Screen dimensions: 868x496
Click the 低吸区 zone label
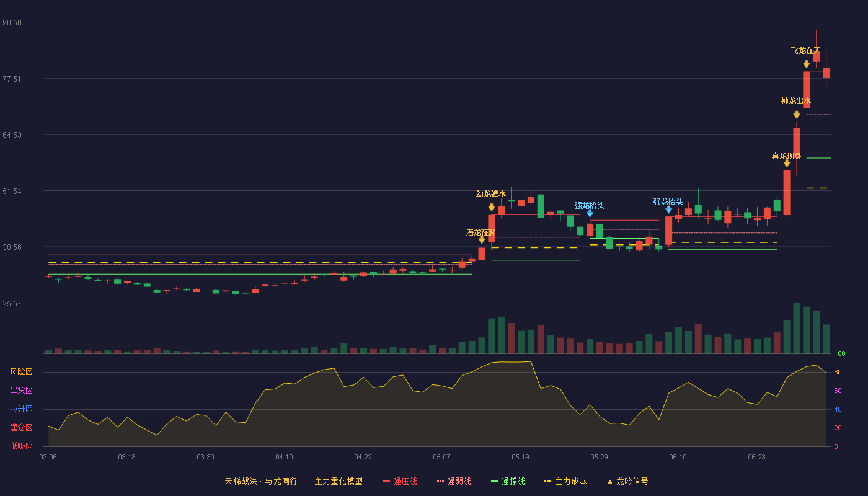coord(21,446)
